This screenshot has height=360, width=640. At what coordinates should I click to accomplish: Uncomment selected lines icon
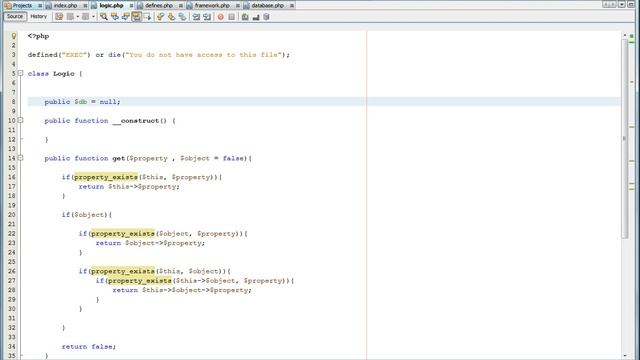[x=256, y=17]
